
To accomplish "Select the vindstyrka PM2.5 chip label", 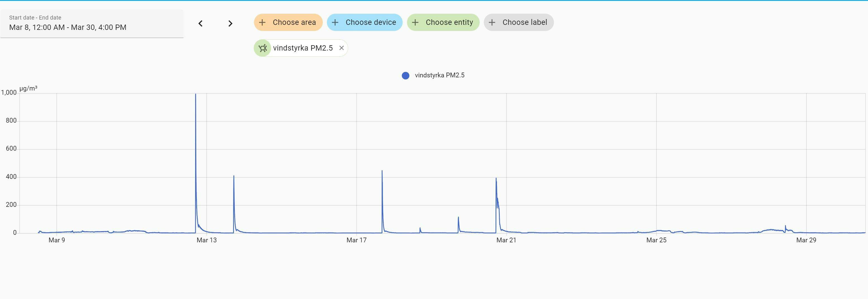I will pyautogui.click(x=303, y=48).
